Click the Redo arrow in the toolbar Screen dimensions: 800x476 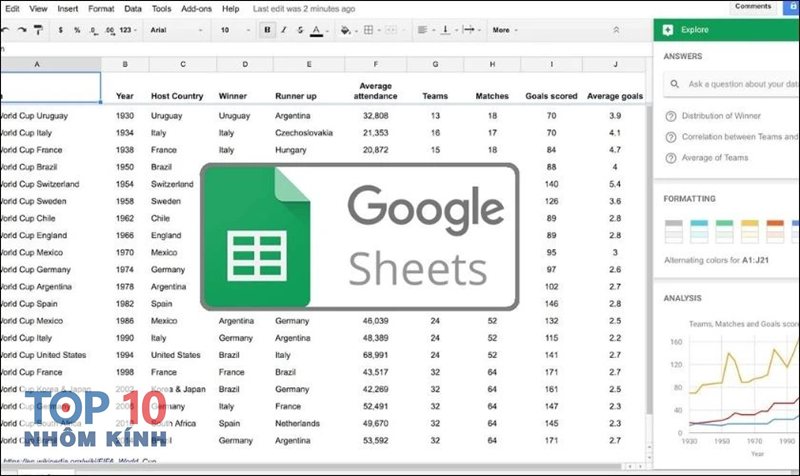21,30
